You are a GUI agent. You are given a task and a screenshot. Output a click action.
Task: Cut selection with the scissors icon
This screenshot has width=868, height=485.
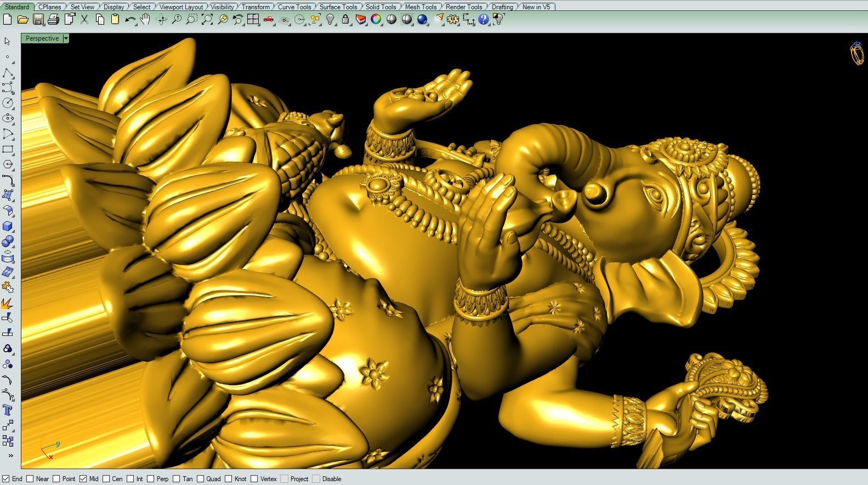pyautogui.click(x=84, y=20)
